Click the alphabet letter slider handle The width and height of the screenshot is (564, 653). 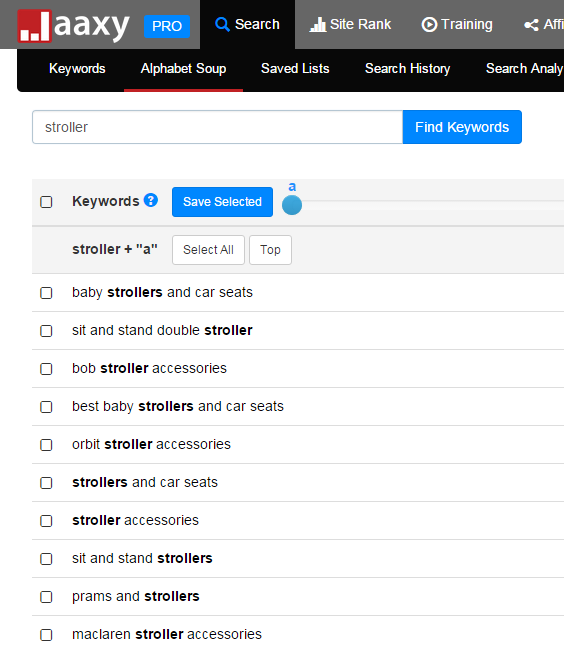click(x=292, y=205)
